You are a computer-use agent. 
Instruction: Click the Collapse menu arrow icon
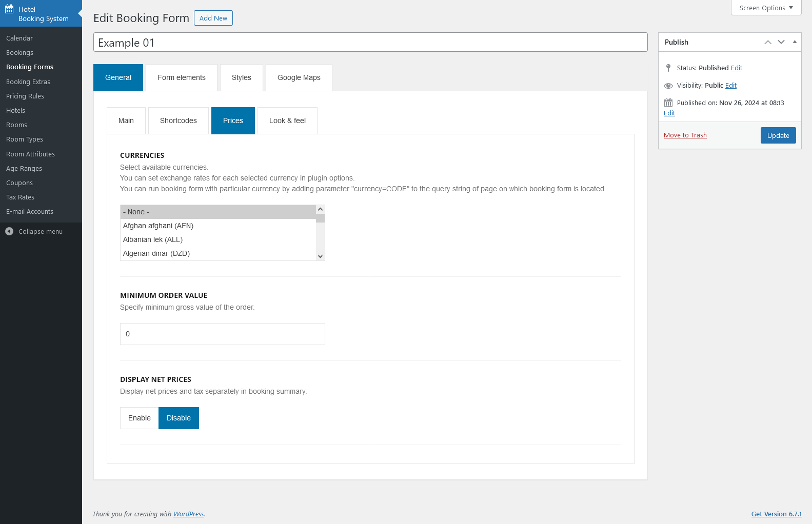(9, 231)
